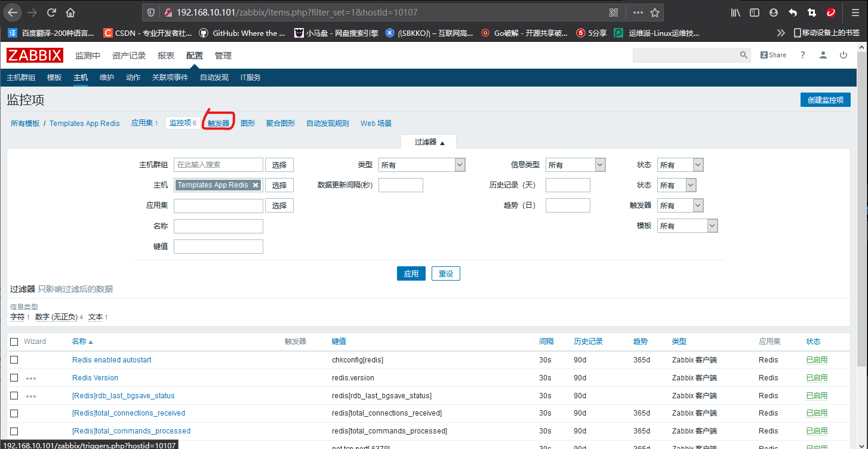Open 资产记录 top menu
This screenshot has height=449, width=868.
[x=129, y=56]
